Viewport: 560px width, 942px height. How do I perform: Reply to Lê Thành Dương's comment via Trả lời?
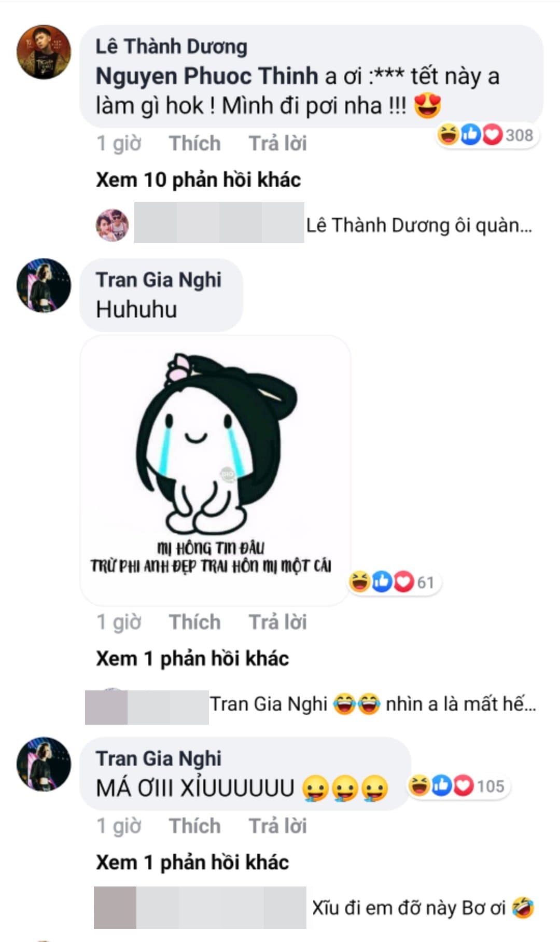pos(278,143)
